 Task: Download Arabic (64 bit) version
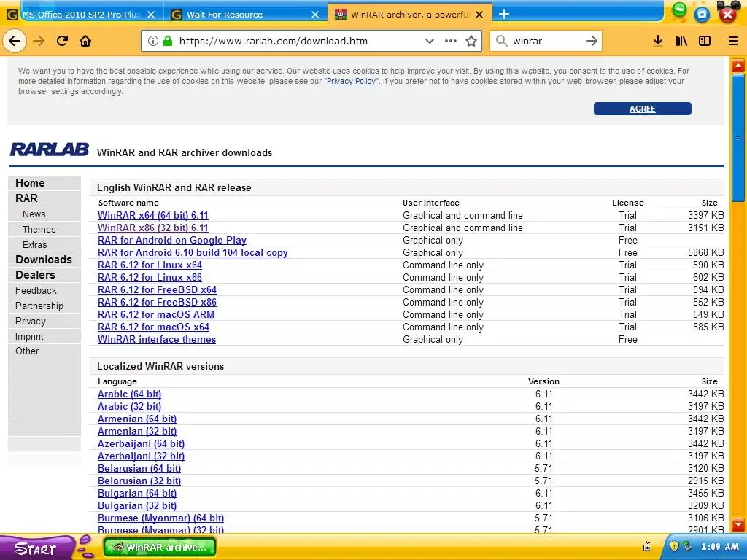(130, 394)
